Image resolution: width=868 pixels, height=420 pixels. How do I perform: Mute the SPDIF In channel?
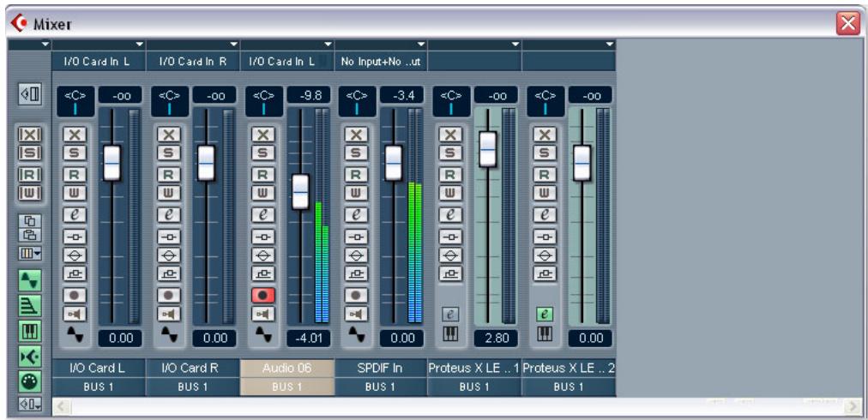pyautogui.click(x=356, y=135)
